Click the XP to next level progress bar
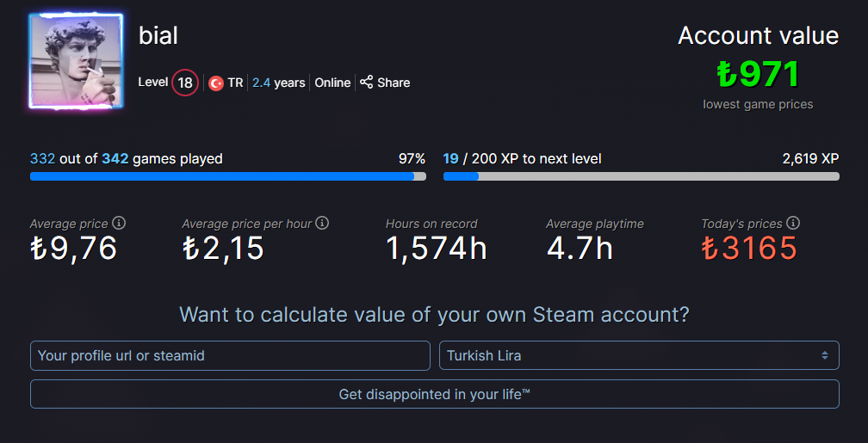868x443 pixels. click(641, 176)
